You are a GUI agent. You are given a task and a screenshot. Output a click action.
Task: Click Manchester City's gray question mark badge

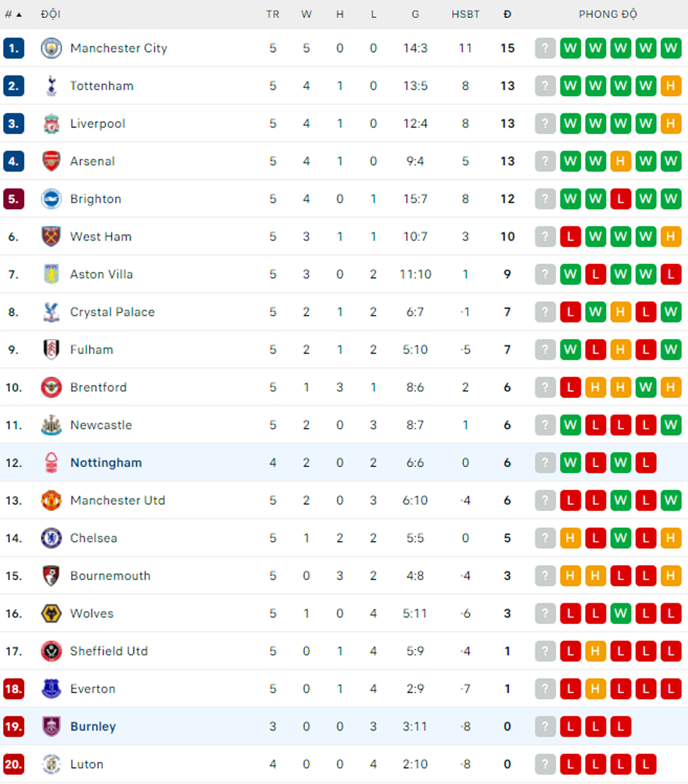click(545, 48)
